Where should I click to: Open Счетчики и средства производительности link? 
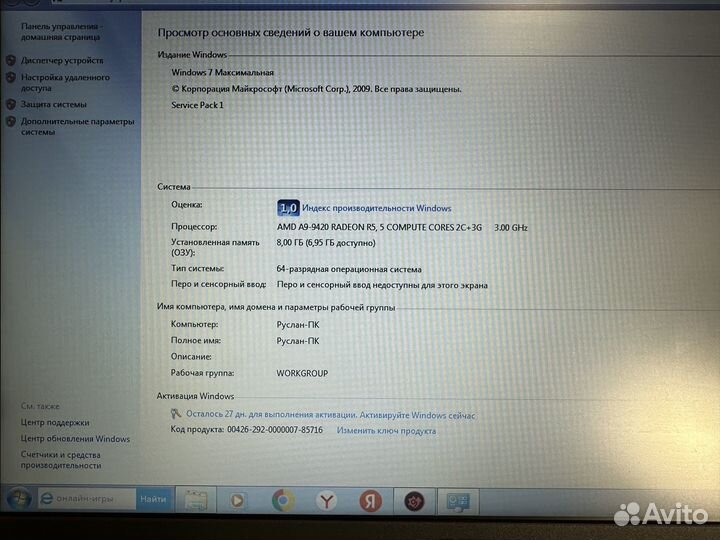click(61, 460)
